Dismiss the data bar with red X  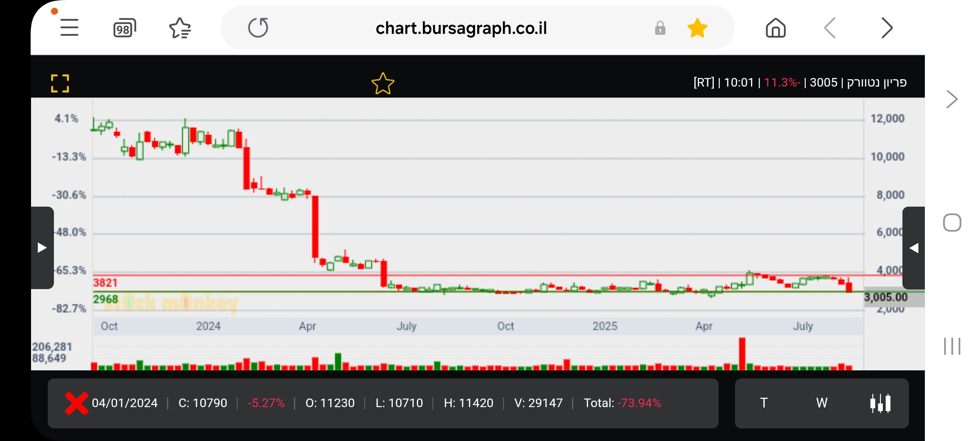tap(77, 403)
